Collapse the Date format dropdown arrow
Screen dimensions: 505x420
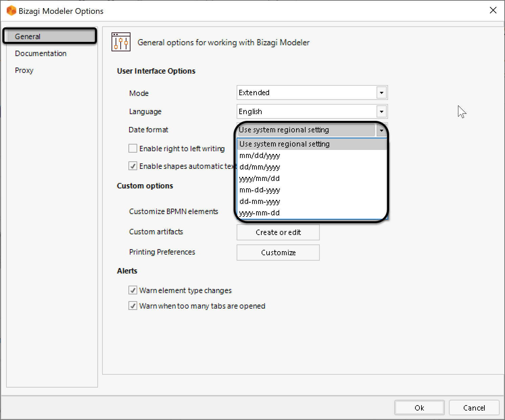(x=382, y=130)
